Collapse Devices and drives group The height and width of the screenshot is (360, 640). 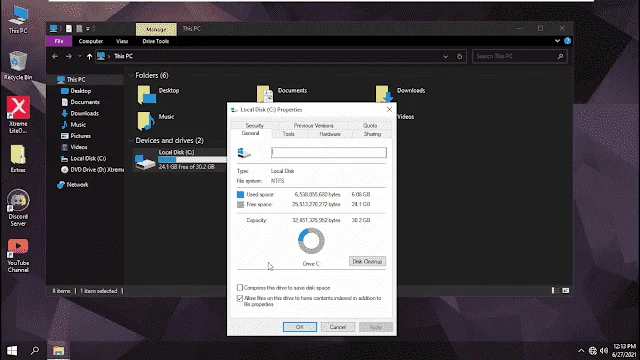coord(131,140)
